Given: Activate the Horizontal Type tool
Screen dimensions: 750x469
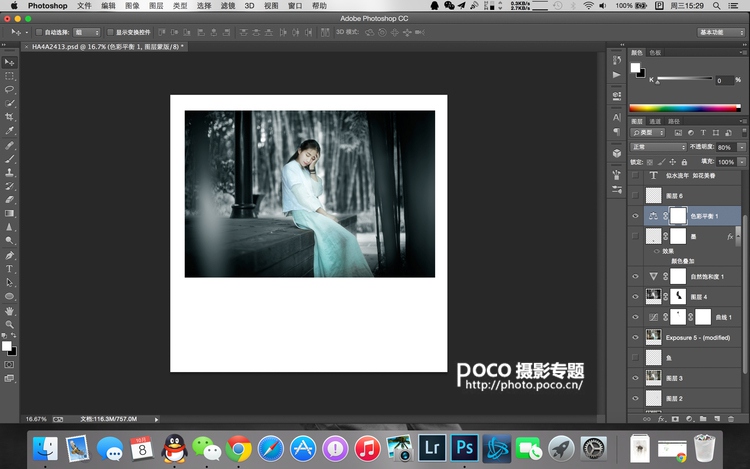Looking at the screenshot, I should [10, 269].
